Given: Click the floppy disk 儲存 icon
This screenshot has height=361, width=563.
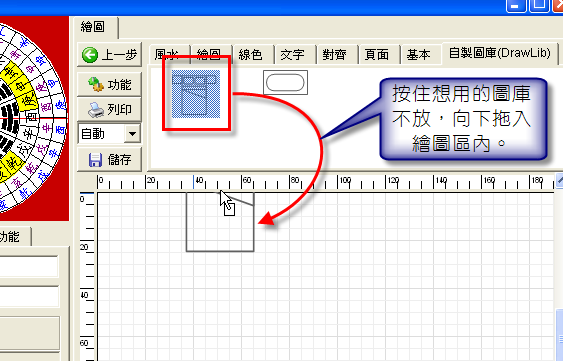Looking at the screenshot, I should coord(95,160).
